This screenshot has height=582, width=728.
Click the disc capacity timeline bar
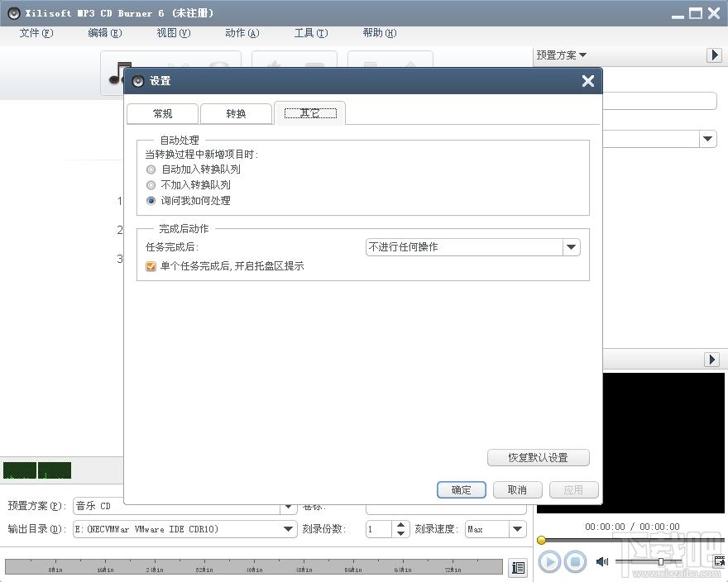click(254, 567)
